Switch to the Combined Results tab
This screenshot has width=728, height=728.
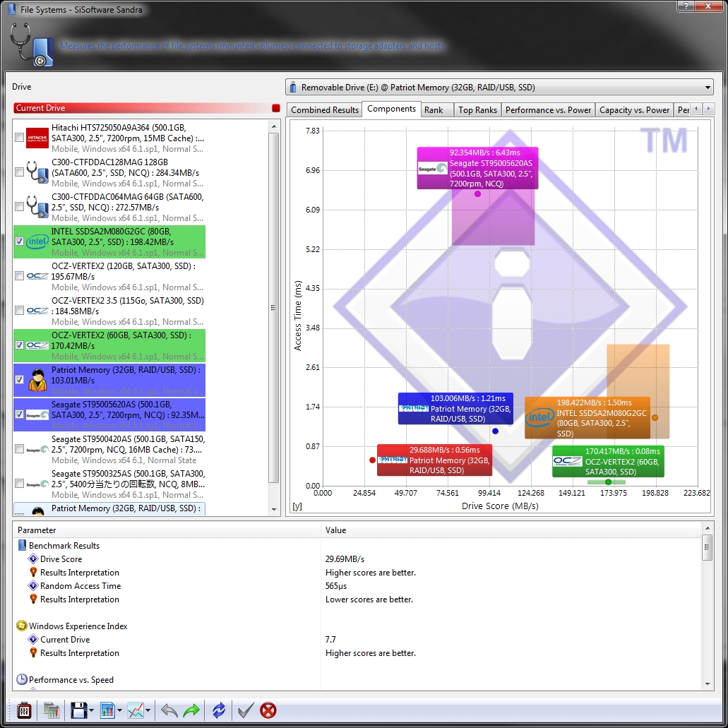pos(325,110)
